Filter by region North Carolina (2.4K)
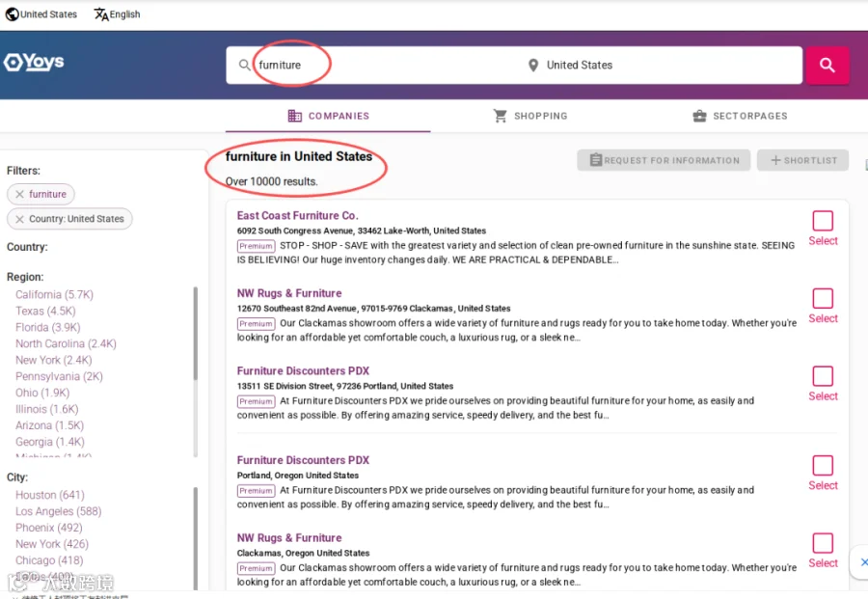Image resolution: width=868 pixels, height=599 pixels. pyautogui.click(x=66, y=343)
